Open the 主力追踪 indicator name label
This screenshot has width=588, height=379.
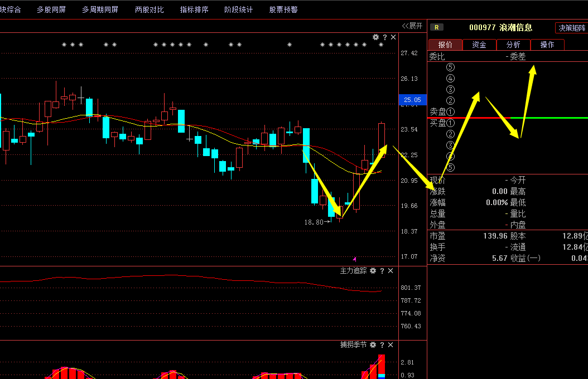point(353,271)
